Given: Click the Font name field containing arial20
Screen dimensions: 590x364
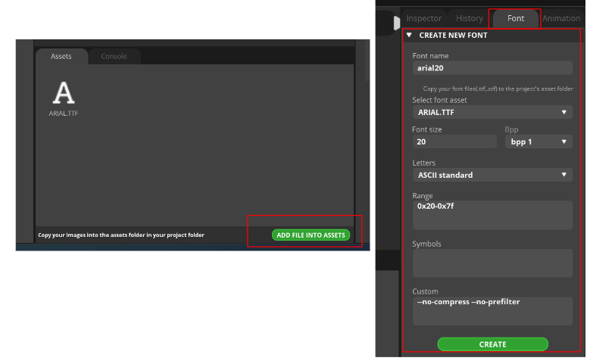Looking at the screenshot, I should coord(492,67).
